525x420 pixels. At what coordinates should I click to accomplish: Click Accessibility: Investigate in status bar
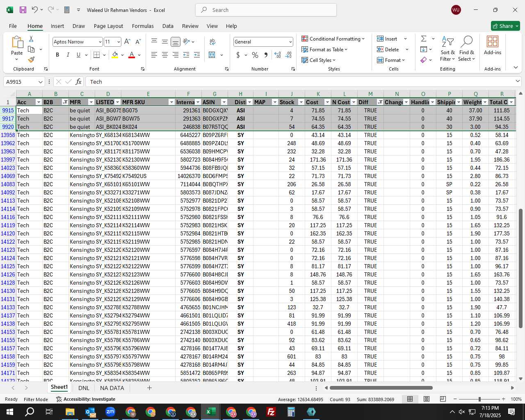pos(86,399)
